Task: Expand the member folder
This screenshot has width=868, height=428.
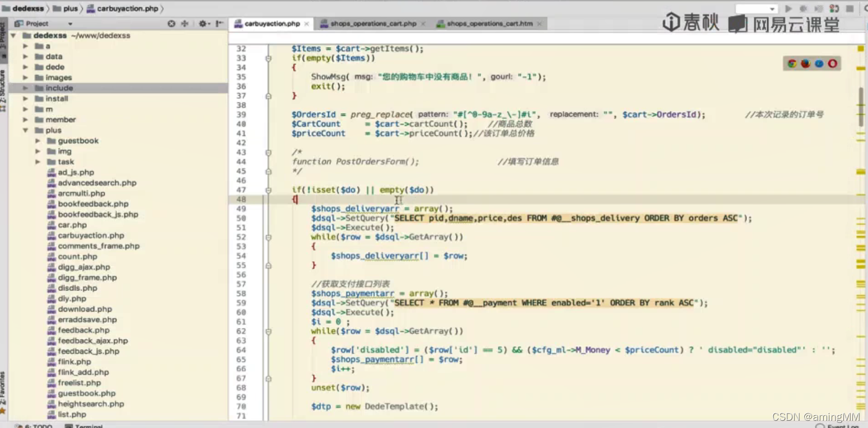Action: [x=25, y=120]
